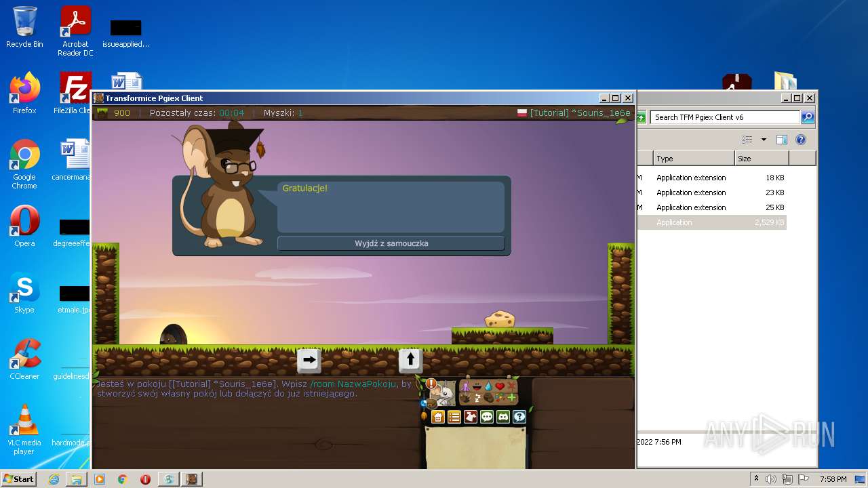The image size is (868, 488).
Task: Launch Opera from the taskbar
Action: [x=145, y=479]
